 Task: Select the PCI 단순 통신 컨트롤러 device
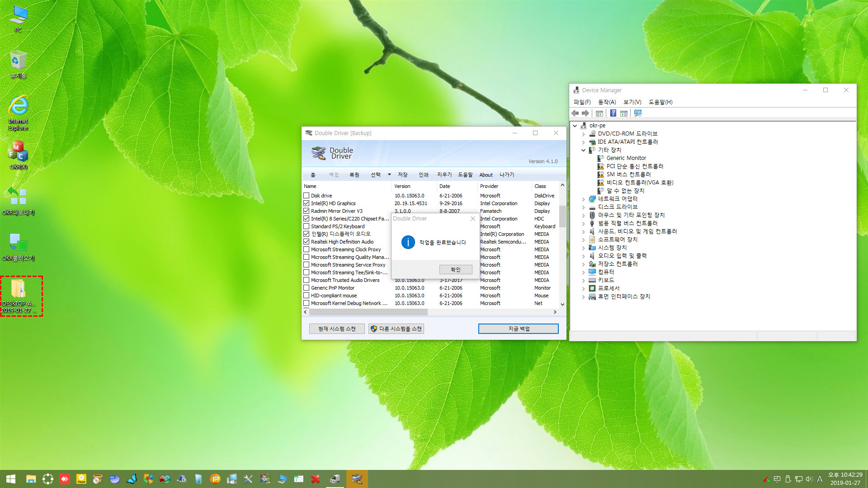point(635,166)
